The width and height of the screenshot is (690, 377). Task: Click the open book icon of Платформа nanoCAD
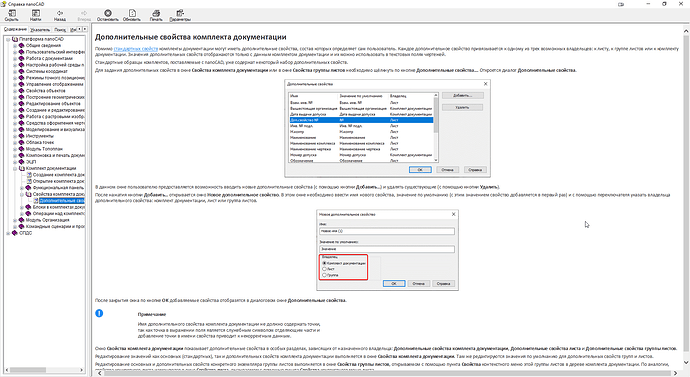(x=15, y=39)
